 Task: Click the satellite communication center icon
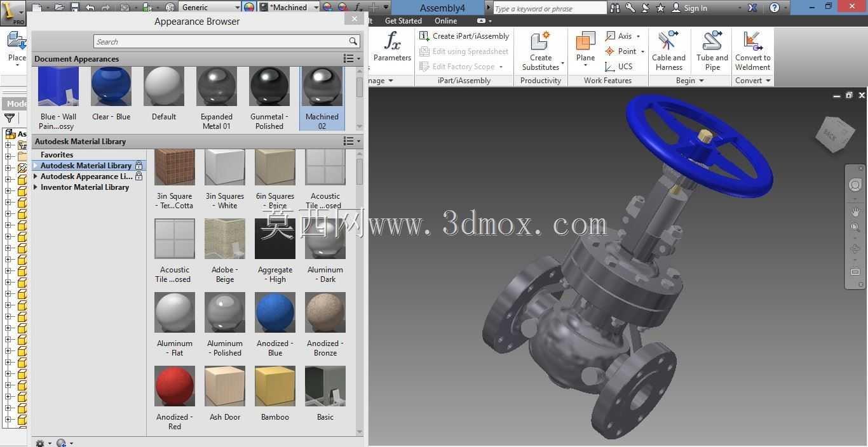pyautogui.click(x=646, y=8)
